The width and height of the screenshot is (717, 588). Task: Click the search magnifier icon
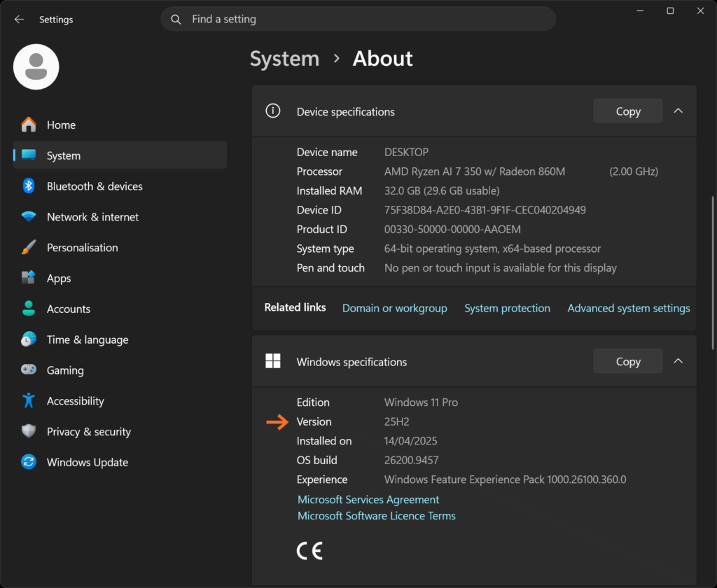[x=176, y=19]
